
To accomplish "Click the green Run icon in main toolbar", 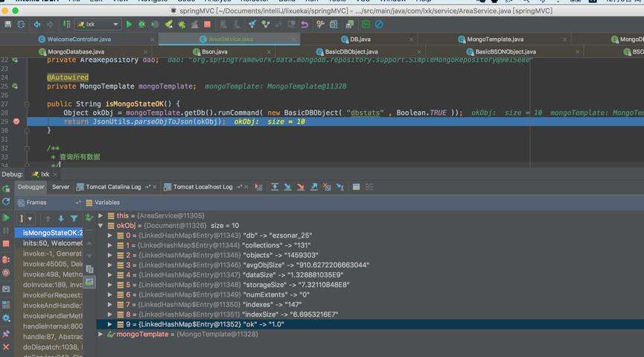I will point(129,25).
